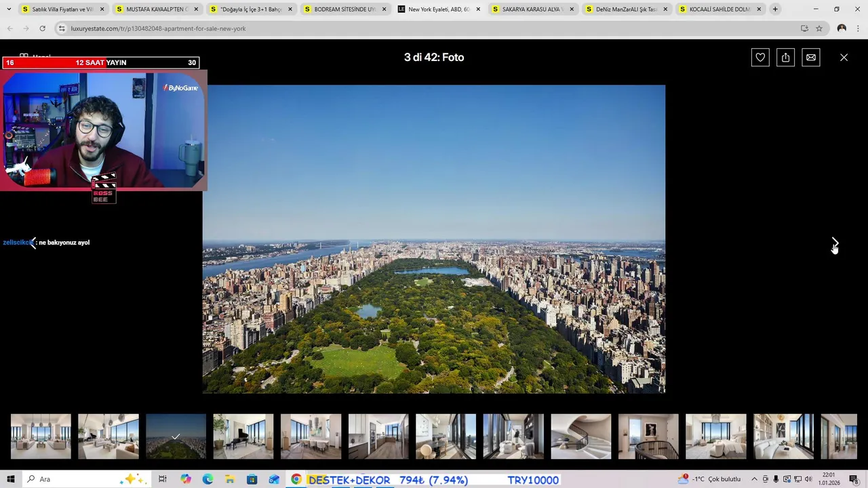
Task: Switch to 'MUSTAFA KAYAALP'TEN' tab
Action: [x=157, y=9]
